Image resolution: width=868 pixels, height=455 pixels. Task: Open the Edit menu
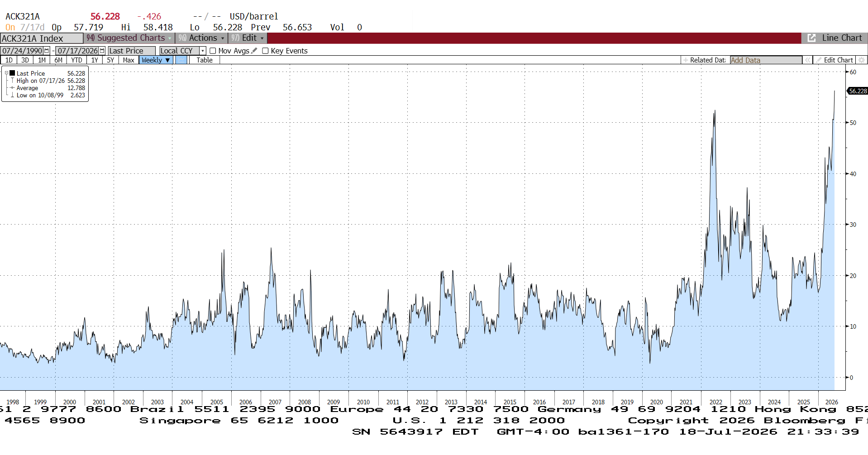(248, 38)
